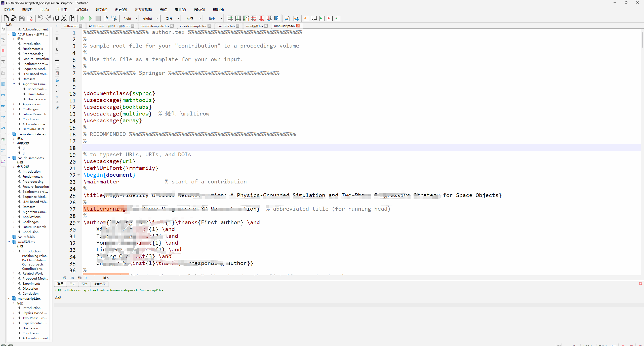644x346 pixels.
Task: Stop compilation with the gray square button
Action: click(x=98, y=18)
